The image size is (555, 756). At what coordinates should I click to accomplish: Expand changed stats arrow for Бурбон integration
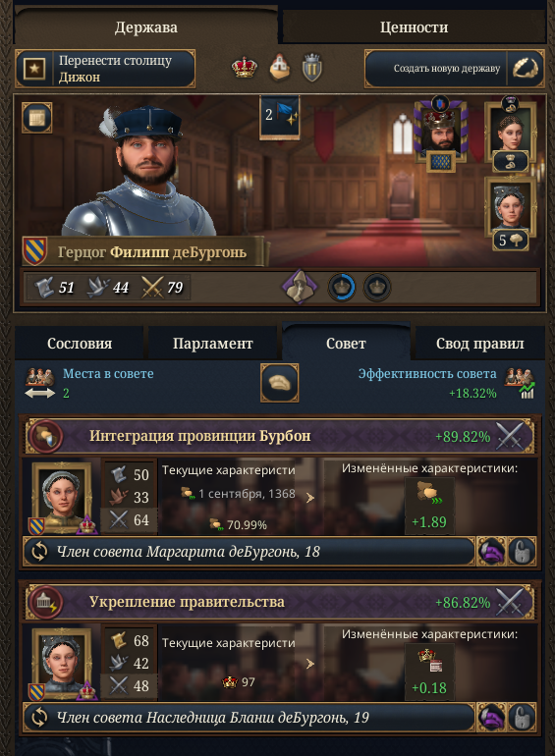coord(310,498)
